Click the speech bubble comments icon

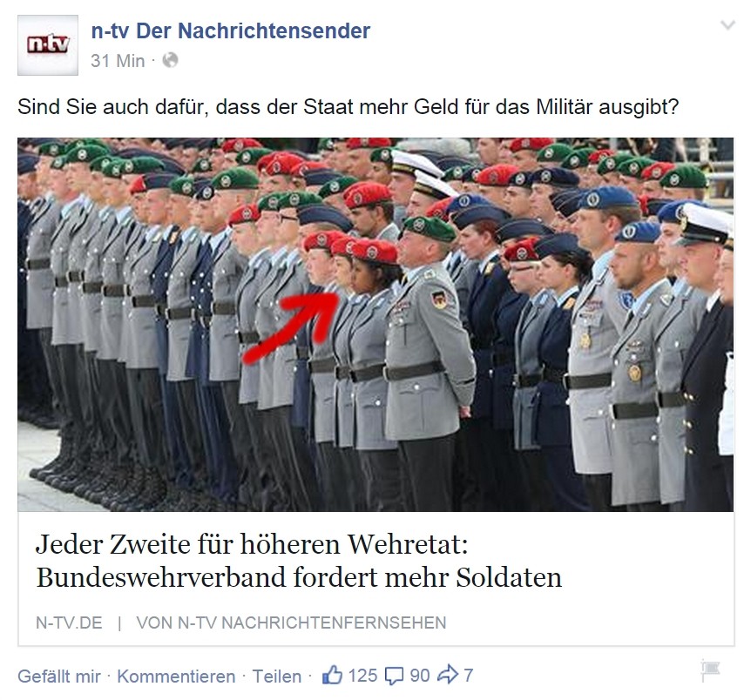[394, 676]
